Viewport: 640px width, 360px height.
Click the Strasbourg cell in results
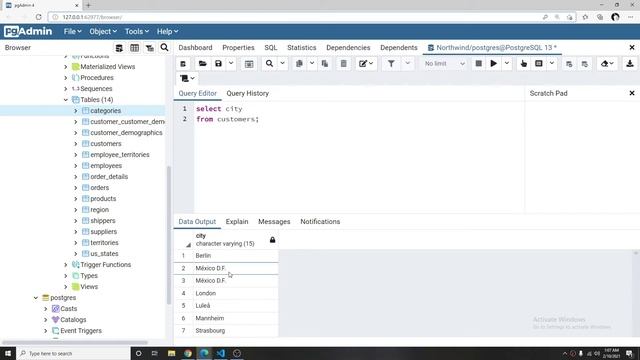(x=236, y=331)
